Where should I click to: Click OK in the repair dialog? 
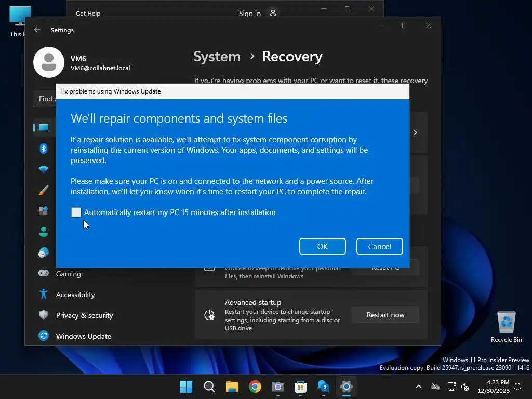tap(322, 246)
